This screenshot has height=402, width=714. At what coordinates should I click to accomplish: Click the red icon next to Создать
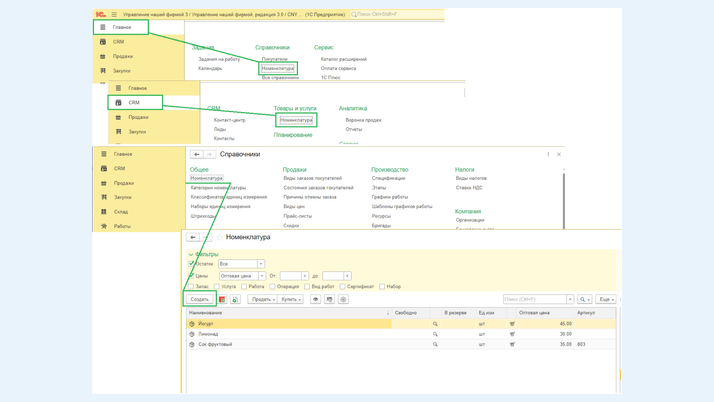click(x=222, y=299)
